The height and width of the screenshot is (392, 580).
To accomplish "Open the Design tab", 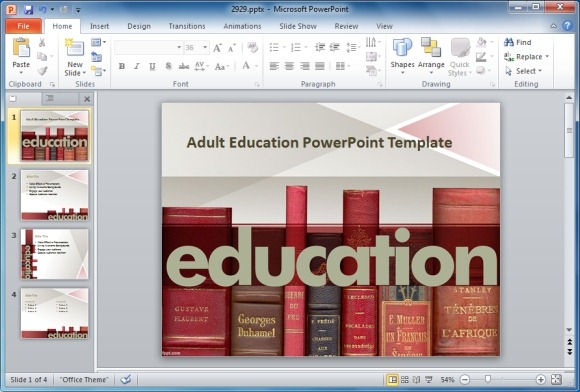I will [x=139, y=26].
